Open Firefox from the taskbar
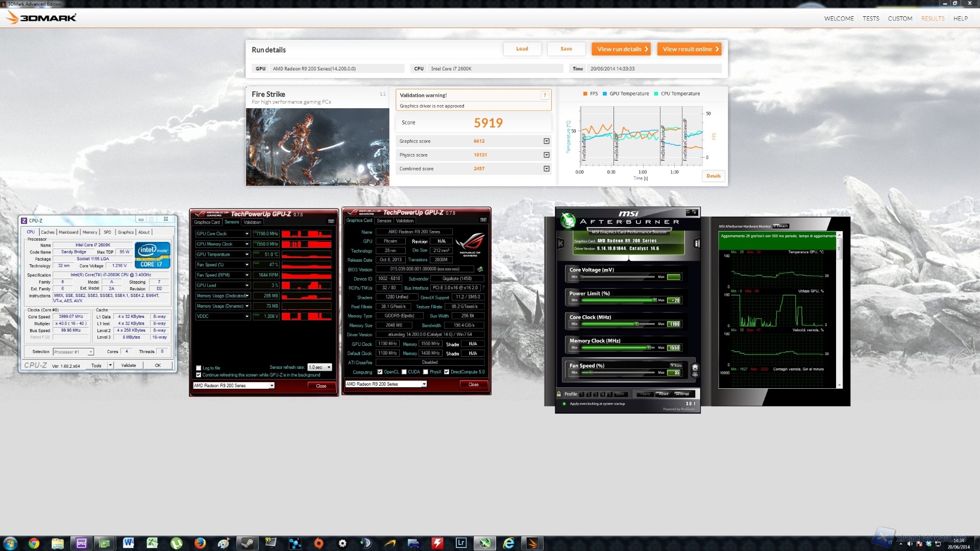Viewport: 980px width, 551px height. 200,543
